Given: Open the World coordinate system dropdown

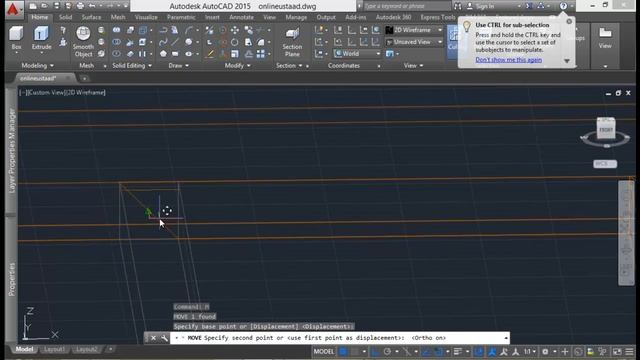Looking at the screenshot, I should (358, 54).
